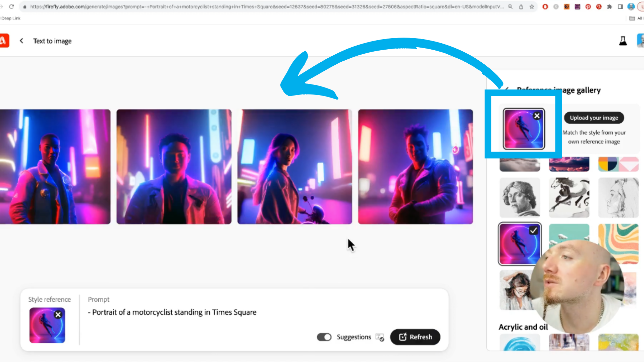
Task: Click the browser share icon
Action: coord(521,6)
